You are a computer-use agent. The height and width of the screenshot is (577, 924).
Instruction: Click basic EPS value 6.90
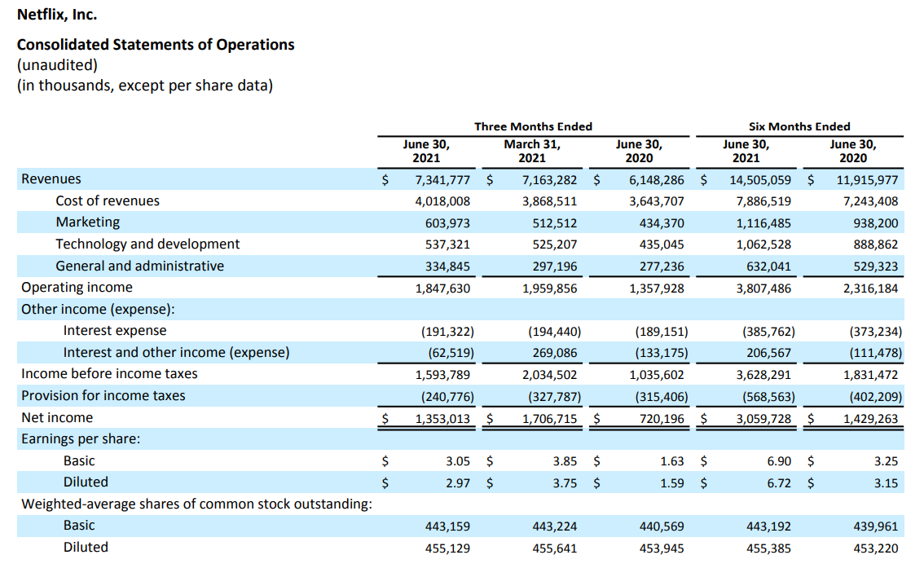(x=779, y=461)
